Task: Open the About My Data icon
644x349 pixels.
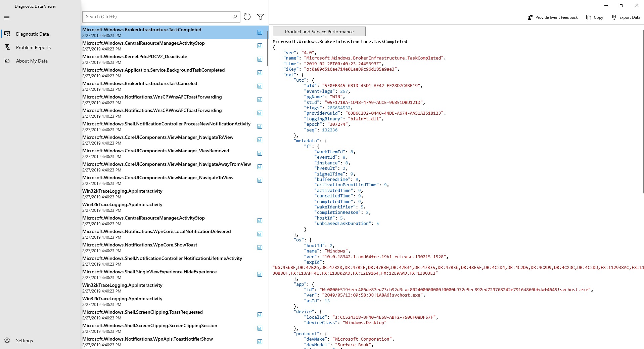Action: point(7,61)
